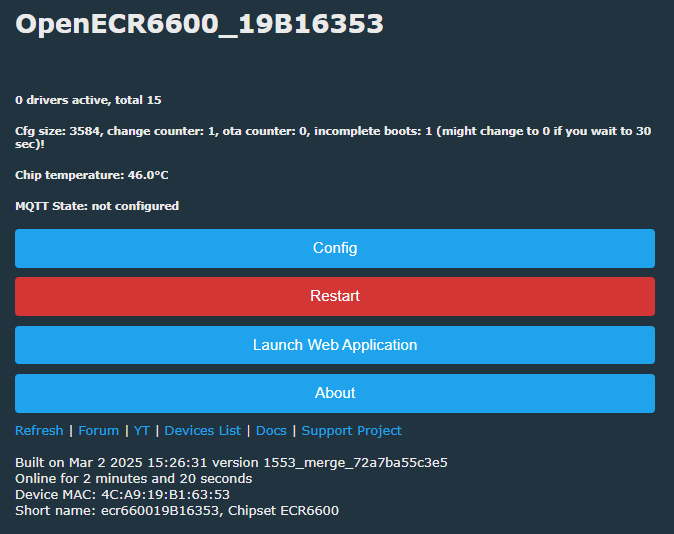This screenshot has width=674, height=534.
Task: Click the 'Device MAC: 4C:A9:19:B1:63:53' line
Action: (123, 494)
